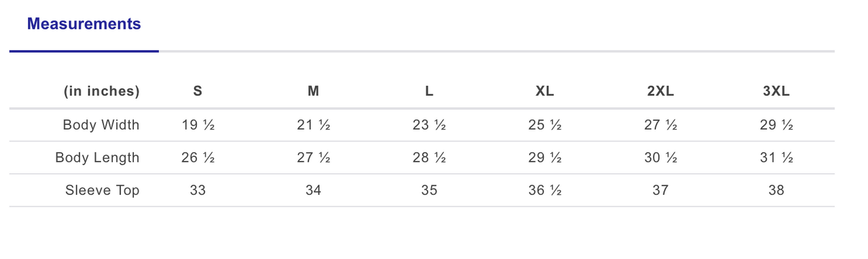Select the 3XL size column header
This screenshot has width=868, height=259.
tap(776, 91)
